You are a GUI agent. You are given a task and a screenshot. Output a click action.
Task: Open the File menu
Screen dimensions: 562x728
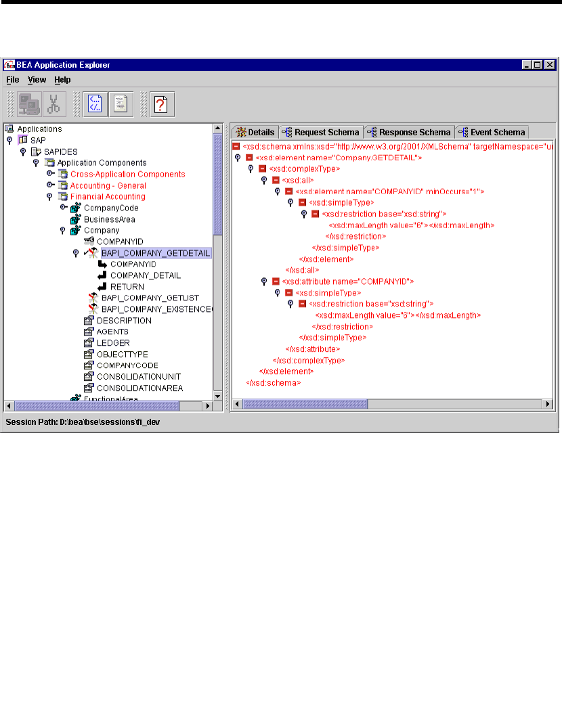point(13,80)
